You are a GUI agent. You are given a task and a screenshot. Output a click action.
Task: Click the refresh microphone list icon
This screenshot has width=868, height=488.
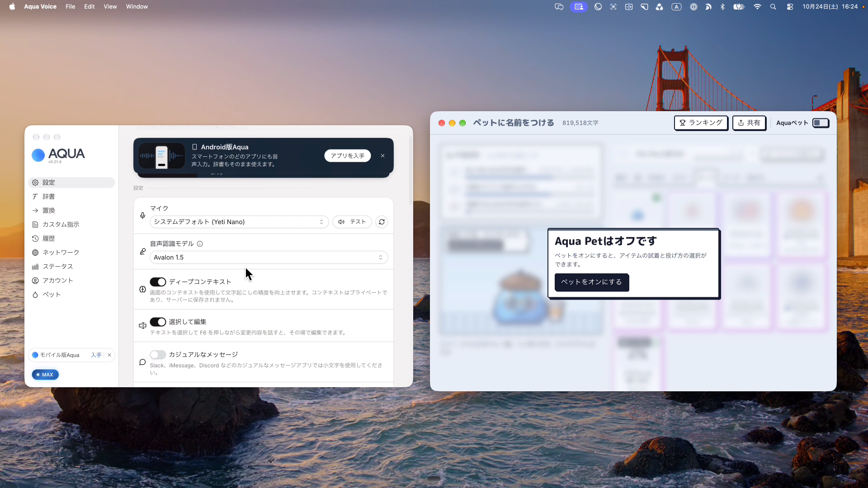[x=382, y=222]
